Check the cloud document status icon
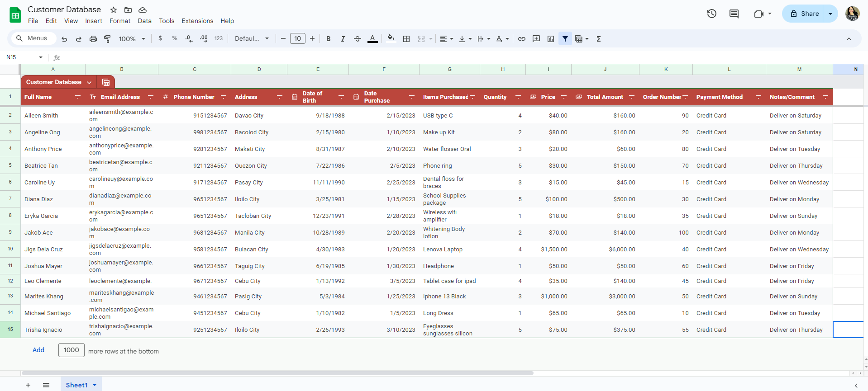 coord(143,10)
